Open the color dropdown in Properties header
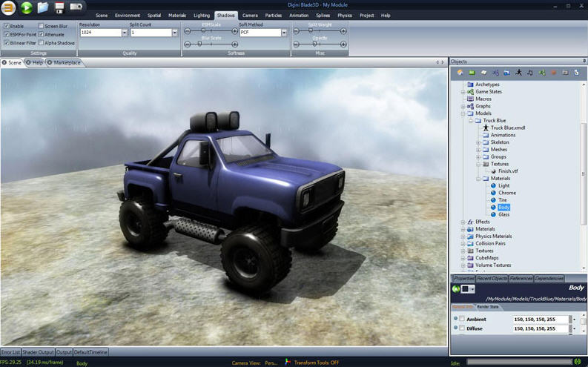This screenshot has height=367, width=588. pos(472,289)
